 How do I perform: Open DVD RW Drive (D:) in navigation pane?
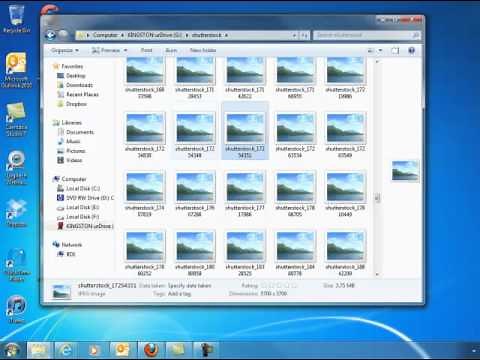click(x=90, y=198)
